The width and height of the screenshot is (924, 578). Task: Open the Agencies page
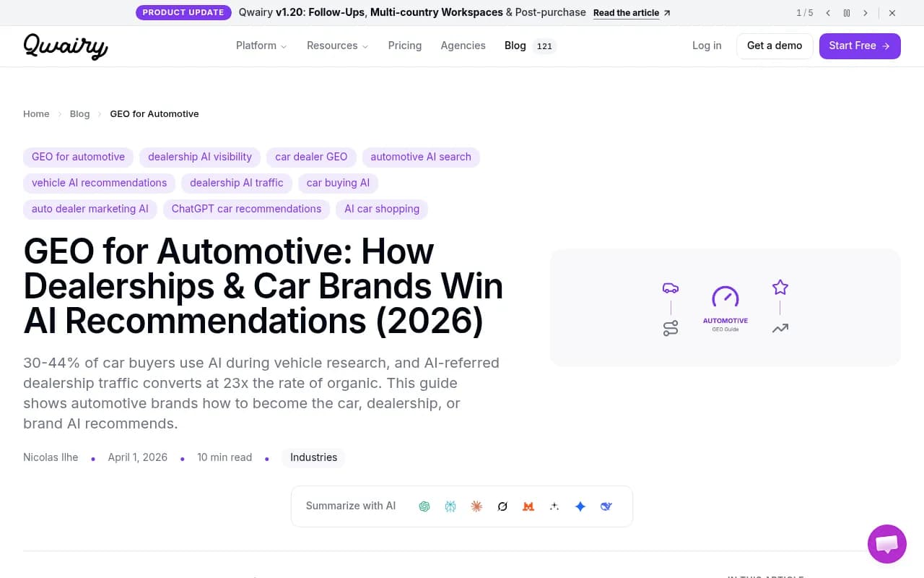(x=463, y=46)
